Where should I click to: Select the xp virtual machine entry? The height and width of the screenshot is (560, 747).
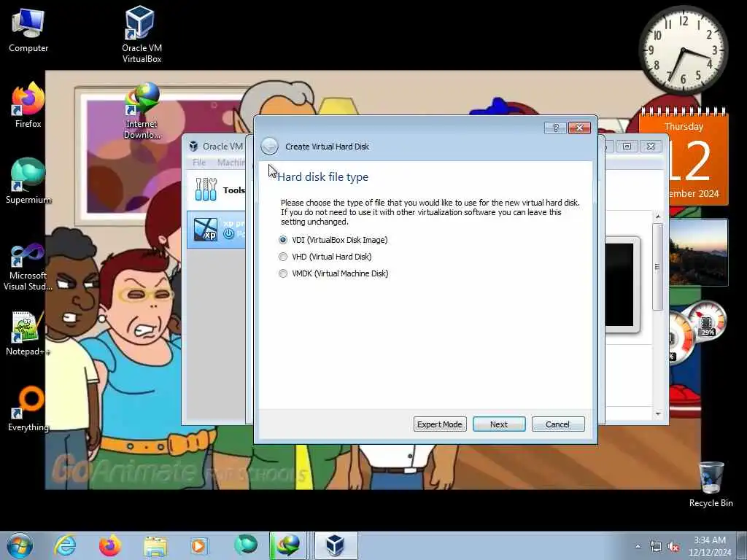[217, 230]
